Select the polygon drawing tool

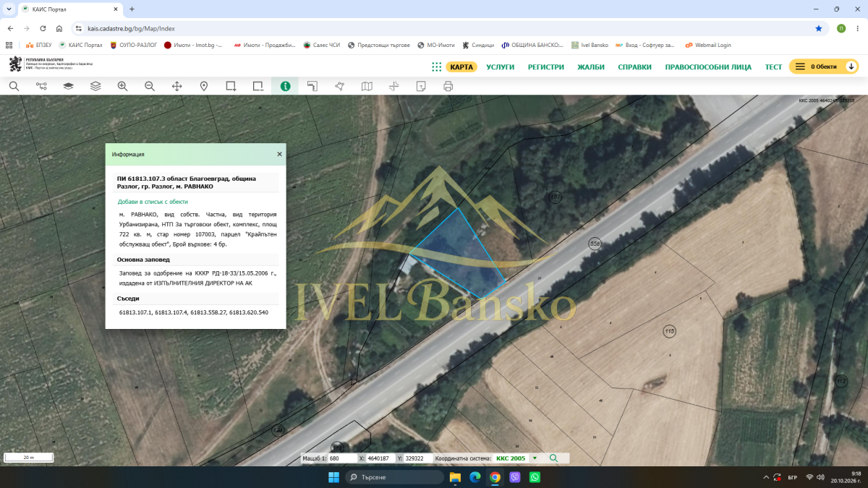339,86
